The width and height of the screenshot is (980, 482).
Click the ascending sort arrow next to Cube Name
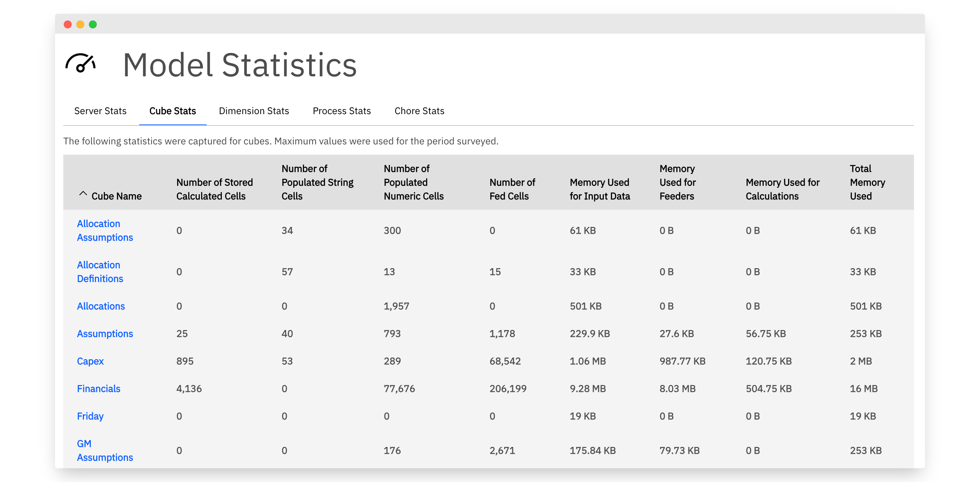(83, 194)
